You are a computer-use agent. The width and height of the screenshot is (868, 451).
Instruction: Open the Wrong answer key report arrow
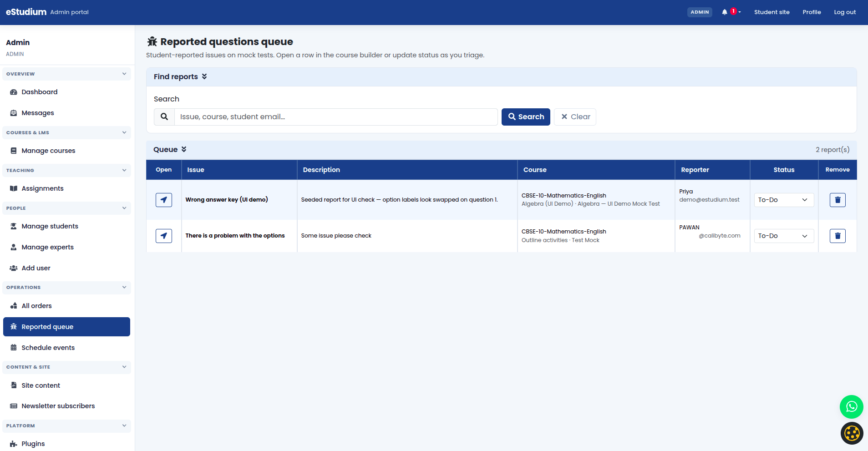point(164,200)
